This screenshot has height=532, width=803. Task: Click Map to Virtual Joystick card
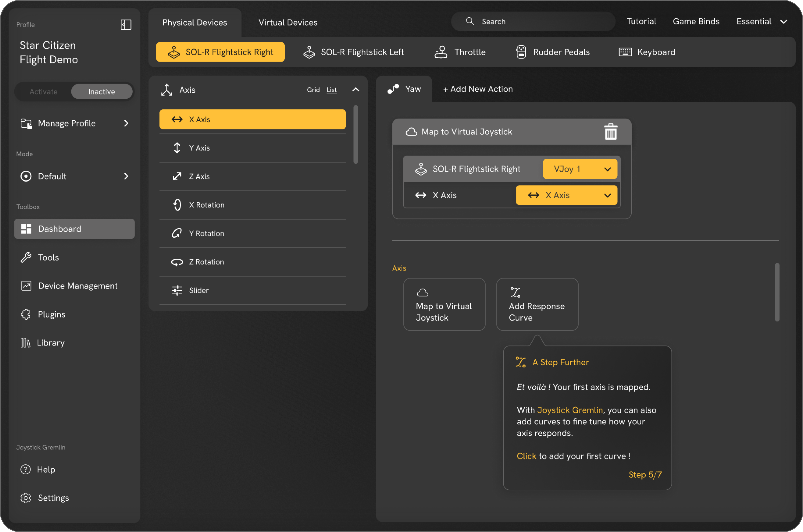[444, 305]
